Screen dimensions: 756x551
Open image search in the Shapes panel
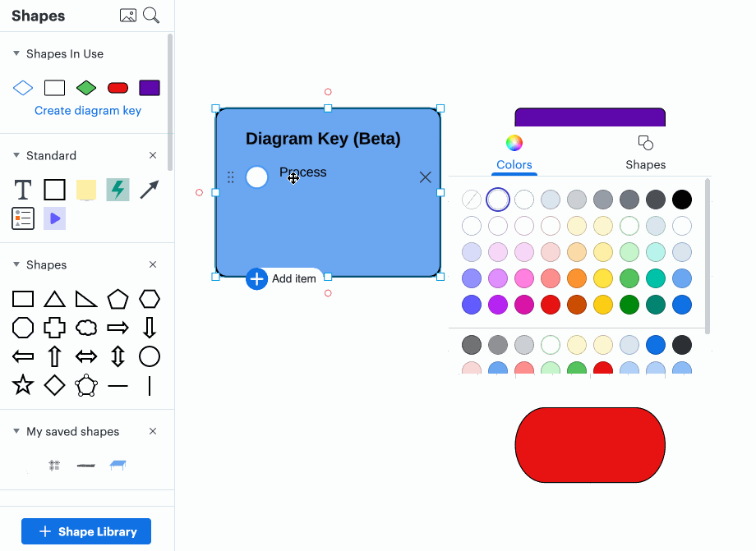coord(128,15)
